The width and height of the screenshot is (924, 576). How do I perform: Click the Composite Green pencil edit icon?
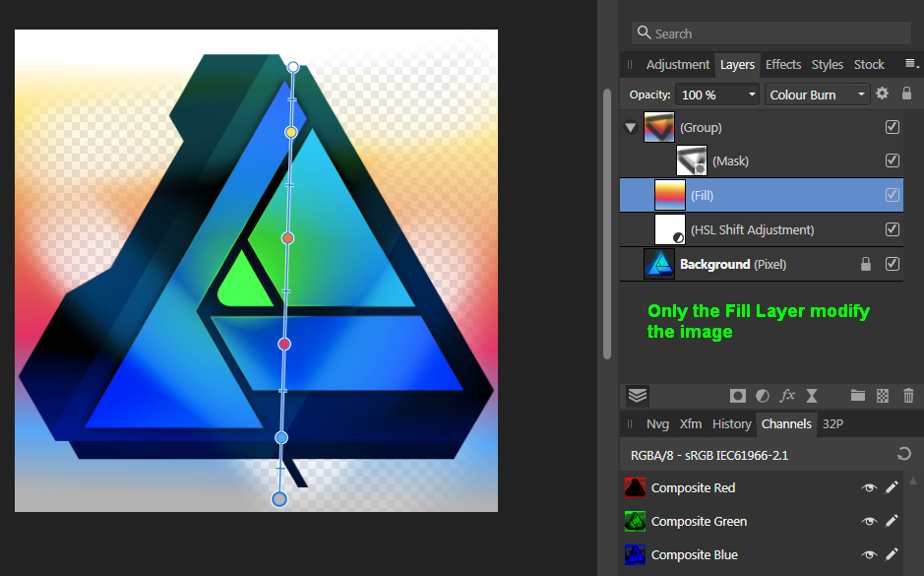(892, 521)
